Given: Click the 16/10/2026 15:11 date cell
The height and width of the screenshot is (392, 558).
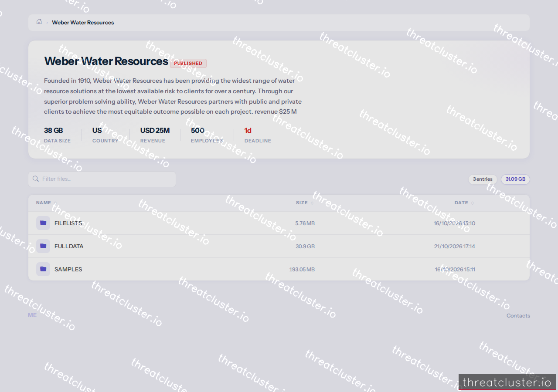Looking at the screenshot, I should pos(455,269).
